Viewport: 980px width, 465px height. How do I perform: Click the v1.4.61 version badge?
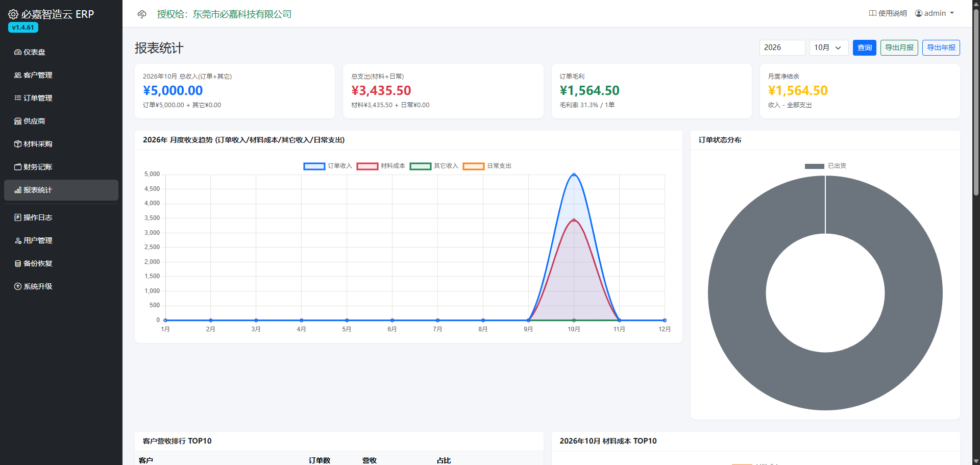[23, 28]
